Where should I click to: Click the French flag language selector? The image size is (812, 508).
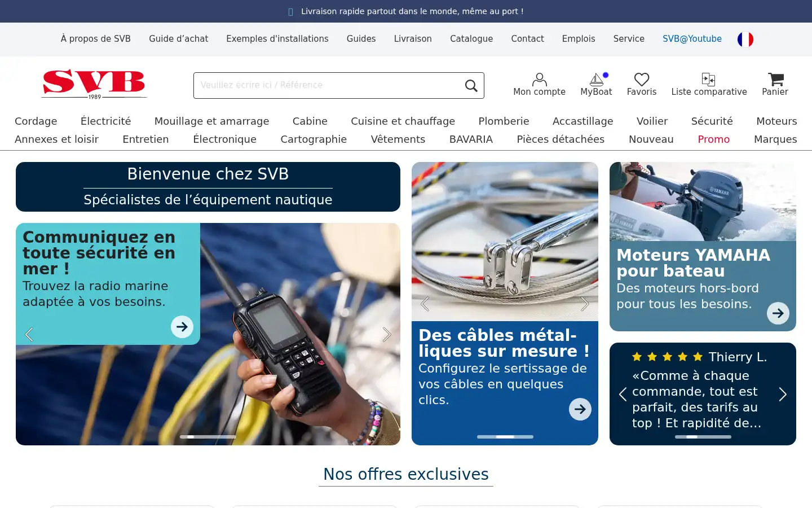(x=745, y=39)
